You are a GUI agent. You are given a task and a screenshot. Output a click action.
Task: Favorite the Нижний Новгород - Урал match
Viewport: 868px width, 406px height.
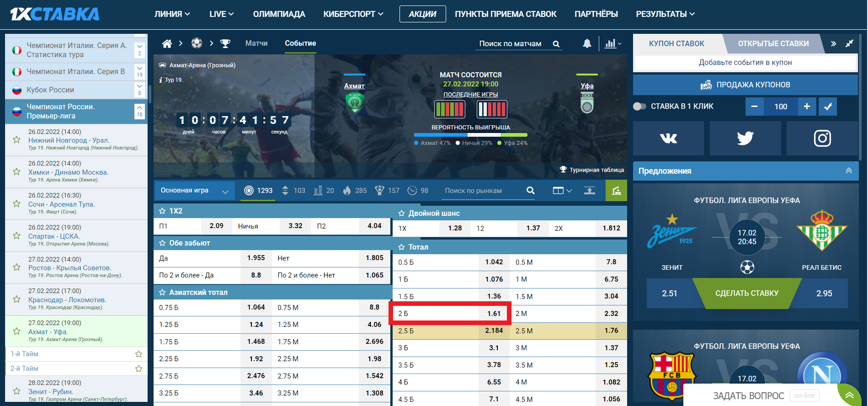tap(17, 139)
